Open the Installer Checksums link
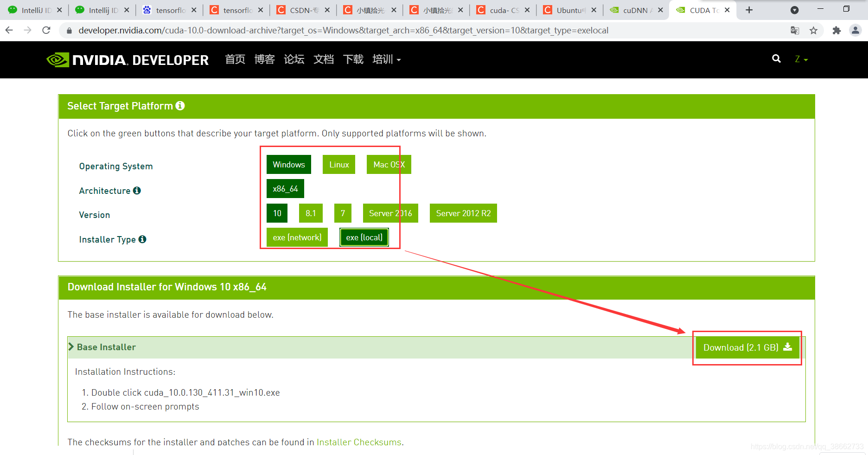Screen dimensions: 868x455 [x=359, y=442]
